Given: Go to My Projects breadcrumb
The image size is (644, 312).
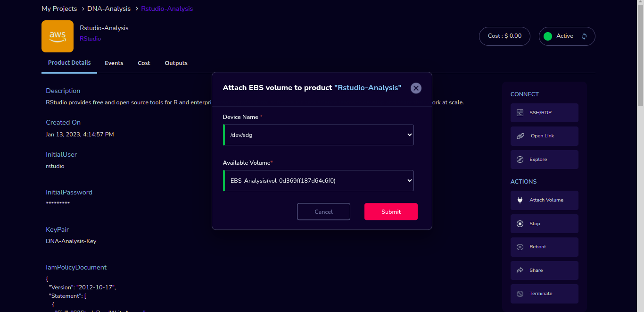Looking at the screenshot, I should pyautogui.click(x=59, y=9).
